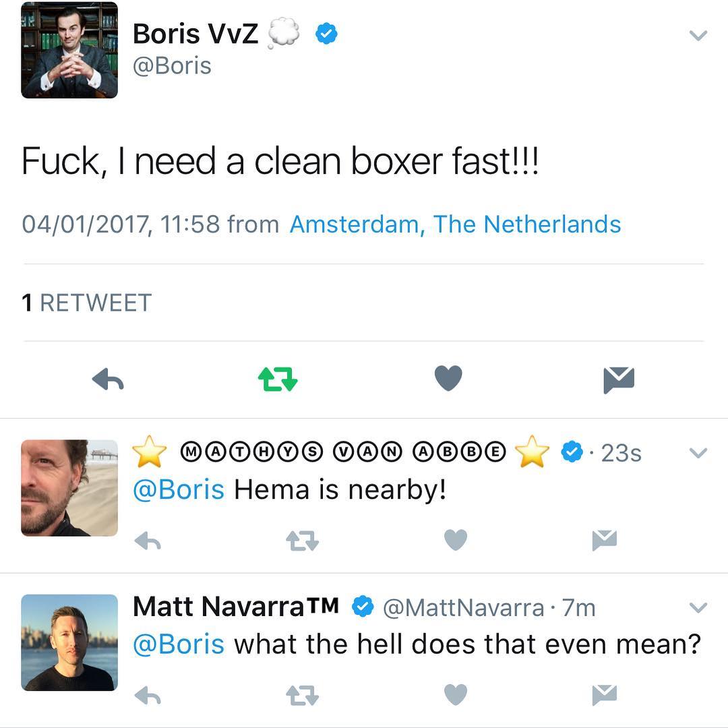Send main tweet via direct message
The height and width of the screenshot is (728, 728).
(x=619, y=380)
